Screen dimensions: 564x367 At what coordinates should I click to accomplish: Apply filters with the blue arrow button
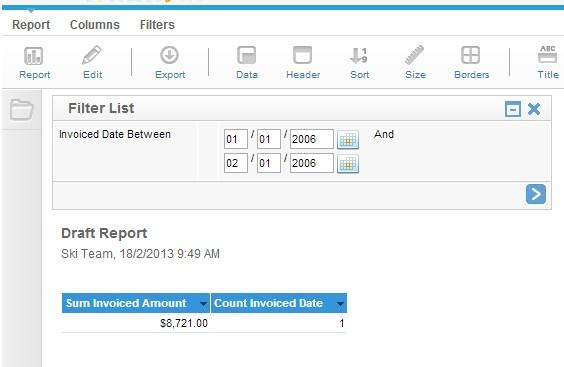tap(536, 194)
